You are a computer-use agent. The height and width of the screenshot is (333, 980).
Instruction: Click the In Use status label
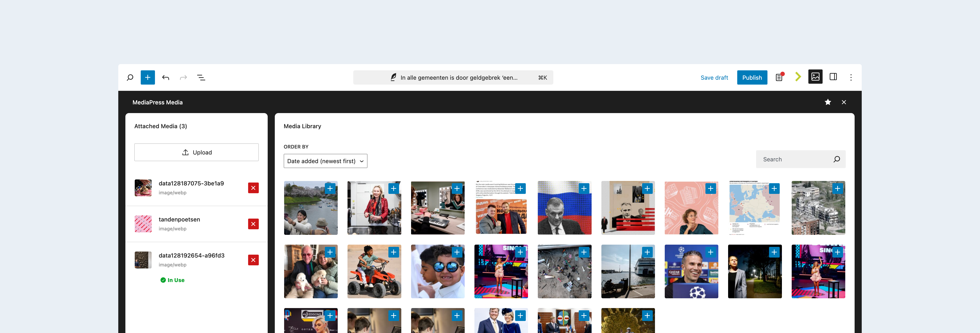point(172,280)
